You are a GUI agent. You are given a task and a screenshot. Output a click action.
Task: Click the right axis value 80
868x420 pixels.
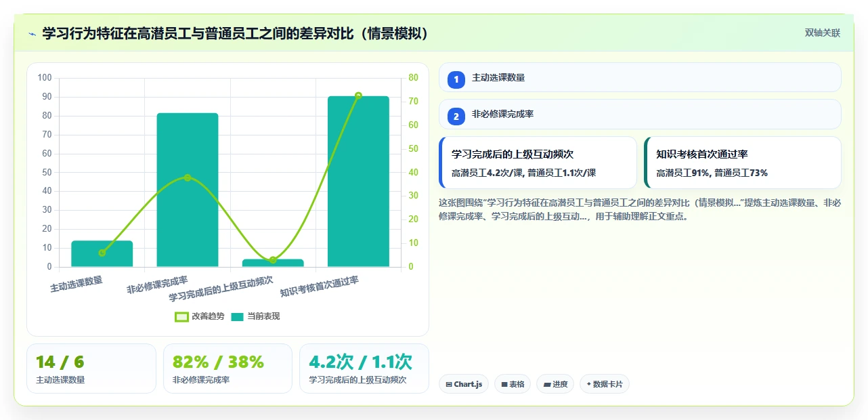pyautogui.click(x=414, y=78)
